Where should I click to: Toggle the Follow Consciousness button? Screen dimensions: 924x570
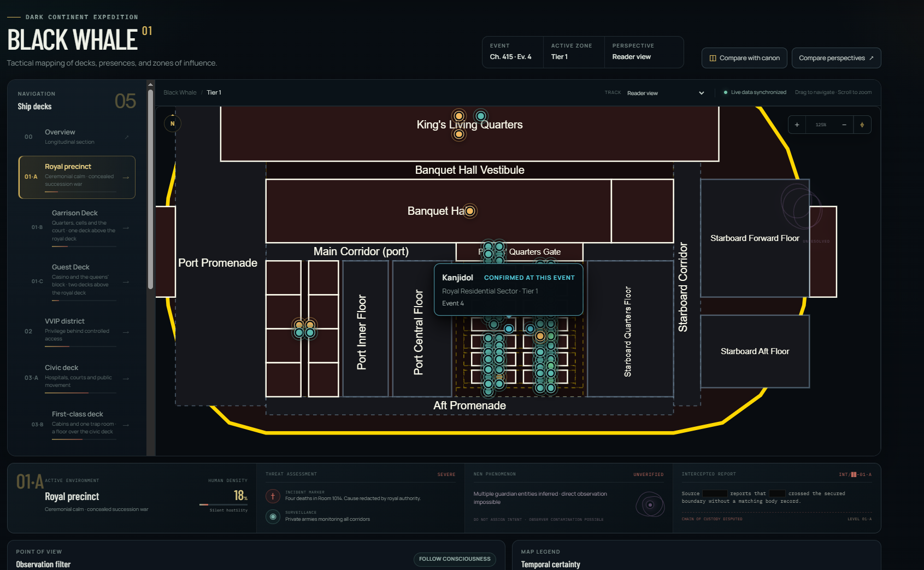(x=455, y=559)
